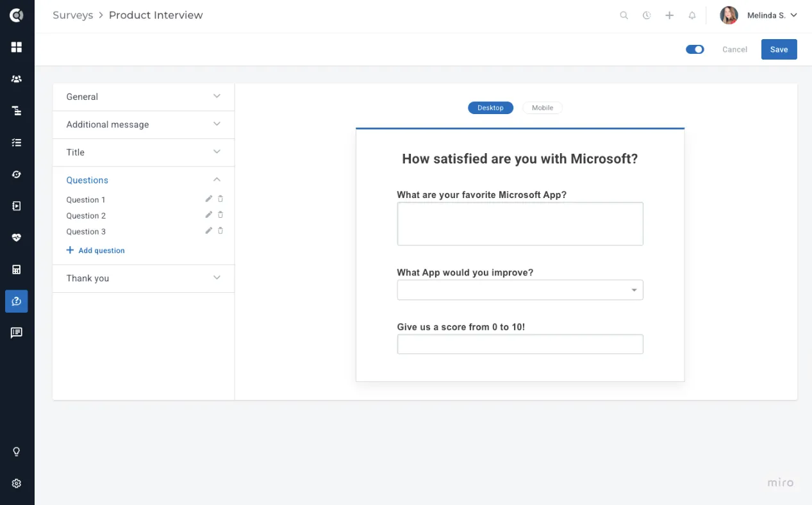Delete Question 2 with trash icon
Image resolution: width=812 pixels, height=505 pixels.
tap(220, 215)
